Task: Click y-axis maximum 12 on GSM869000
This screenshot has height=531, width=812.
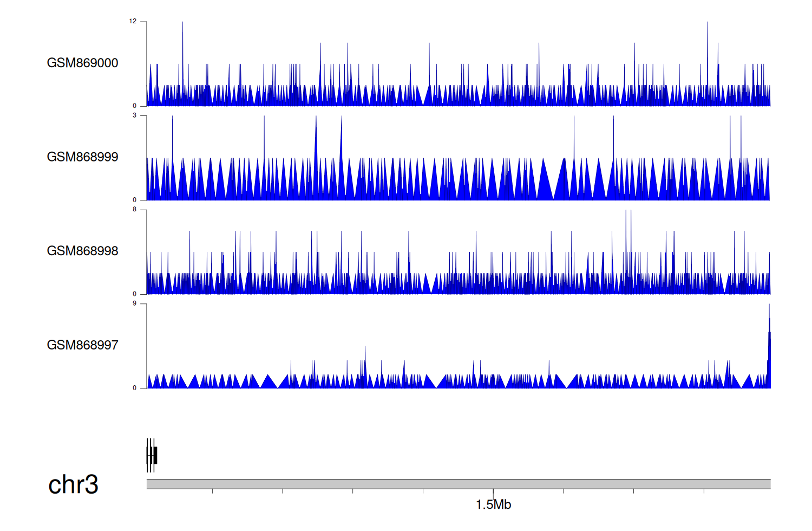Action: coord(133,22)
